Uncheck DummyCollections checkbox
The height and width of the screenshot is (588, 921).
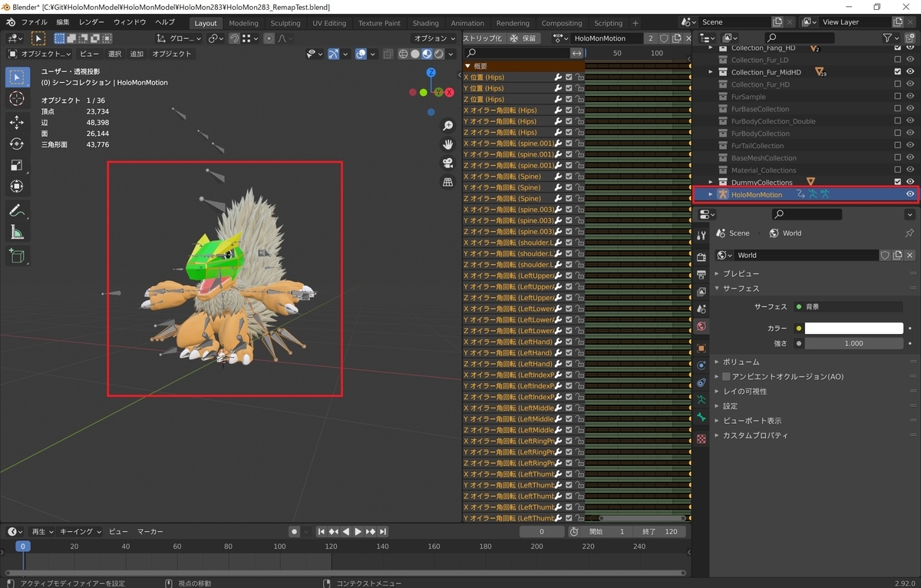pyautogui.click(x=897, y=182)
